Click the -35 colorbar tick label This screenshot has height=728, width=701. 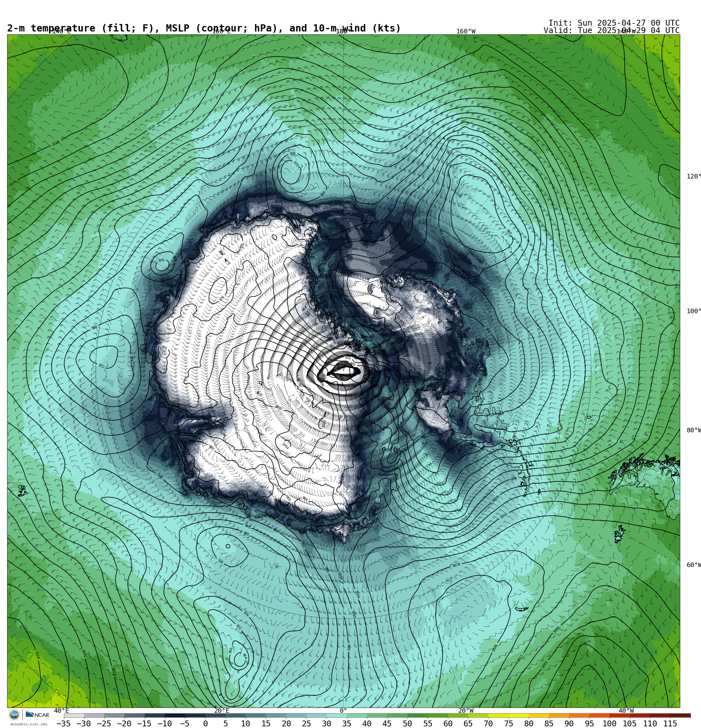[63, 723]
